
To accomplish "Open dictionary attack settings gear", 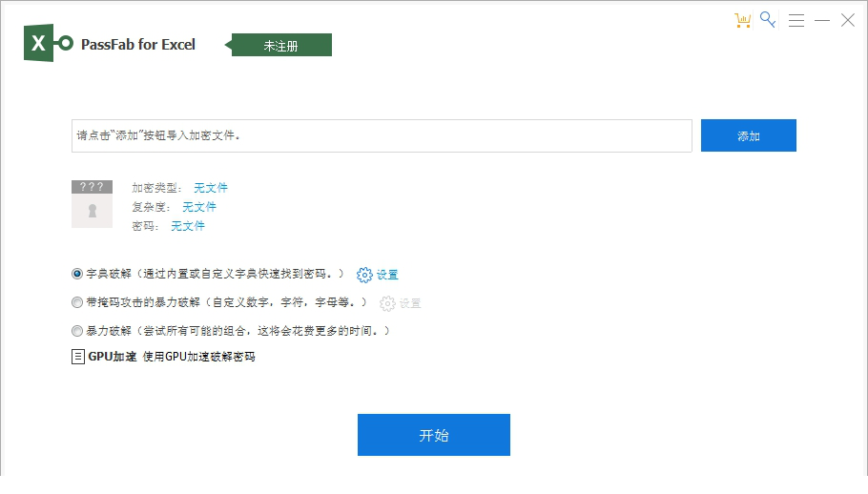I will pyautogui.click(x=364, y=275).
